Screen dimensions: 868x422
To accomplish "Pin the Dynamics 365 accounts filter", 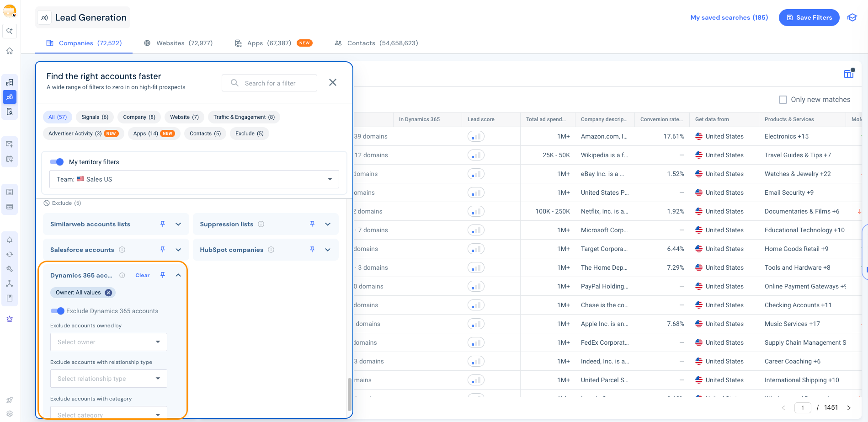I will point(163,275).
